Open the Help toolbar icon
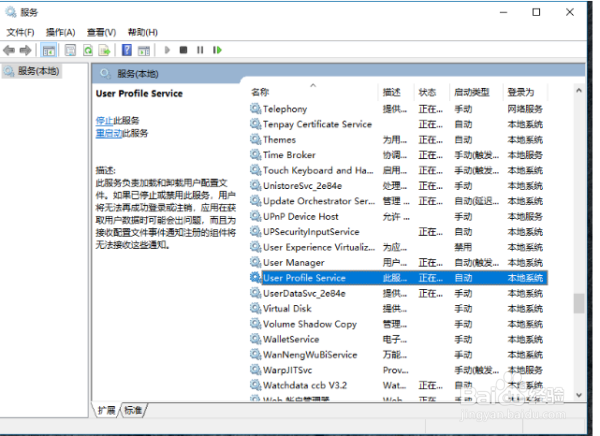This screenshot has height=436, width=600. click(x=127, y=50)
